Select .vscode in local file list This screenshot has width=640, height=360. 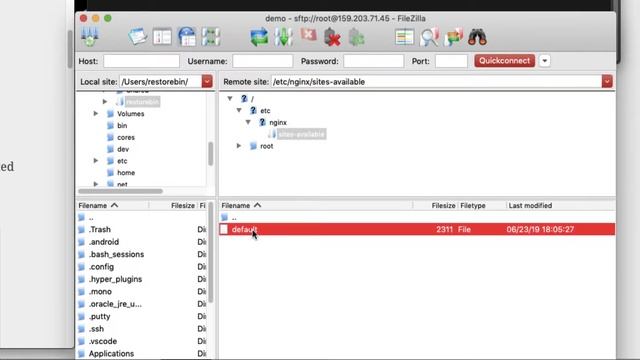[x=103, y=341]
